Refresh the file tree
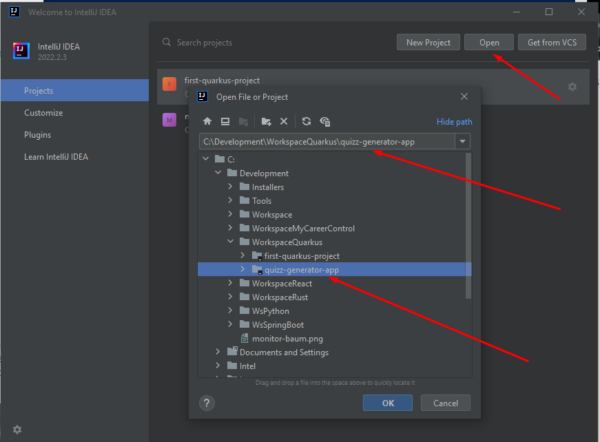The height and width of the screenshot is (442, 600). pos(306,121)
